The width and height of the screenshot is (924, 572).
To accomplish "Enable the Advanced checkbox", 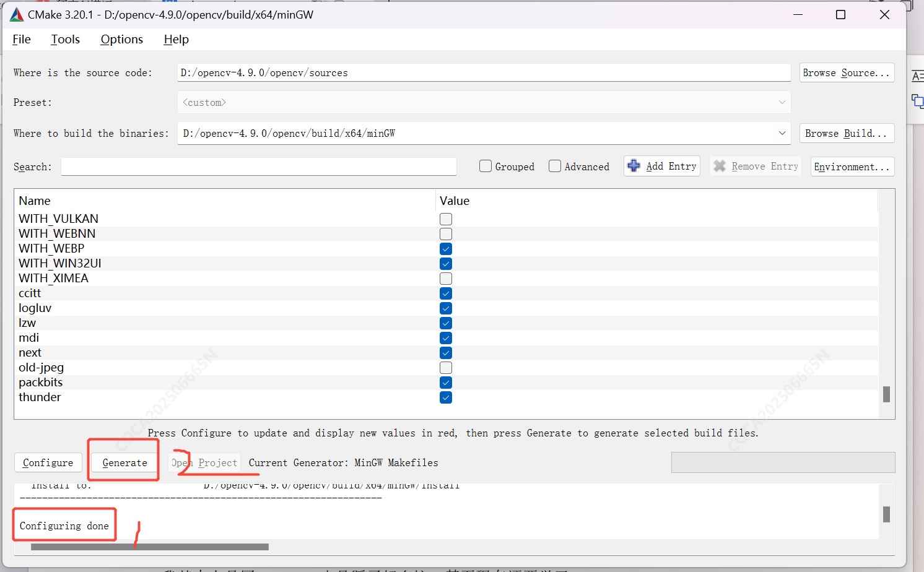I will click(555, 166).
